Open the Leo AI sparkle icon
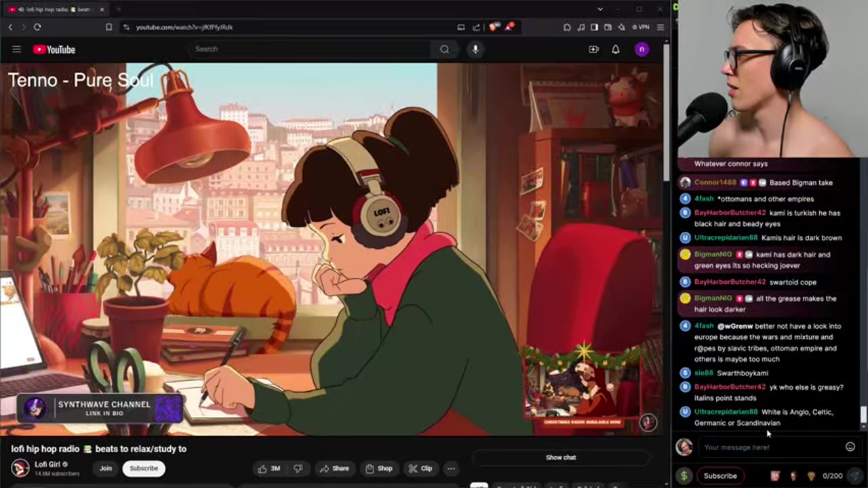 click(x=621, y=27)
